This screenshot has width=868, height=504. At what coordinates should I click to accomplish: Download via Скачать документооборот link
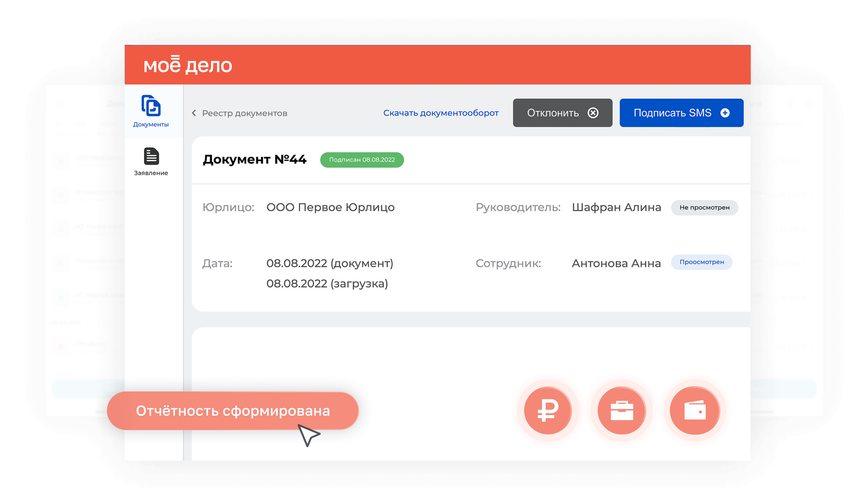[x=441, y=113]
